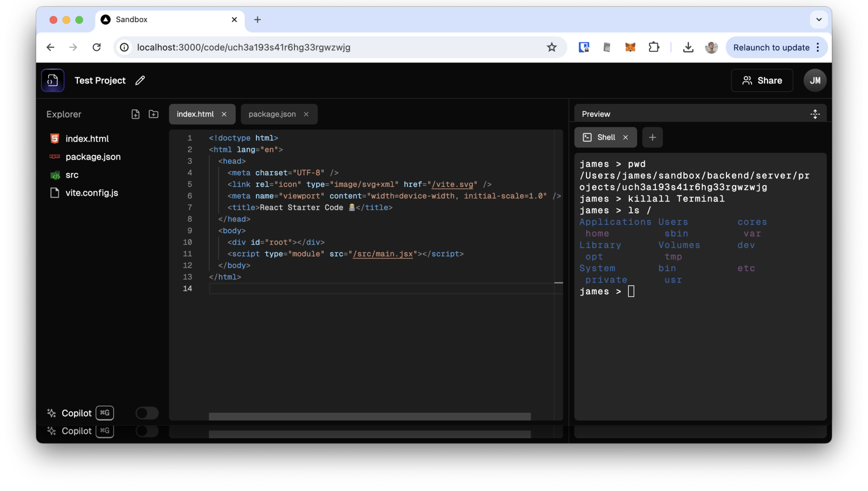Toggle the first Copilot switch
868x491 pixels.
coord(146,413)
